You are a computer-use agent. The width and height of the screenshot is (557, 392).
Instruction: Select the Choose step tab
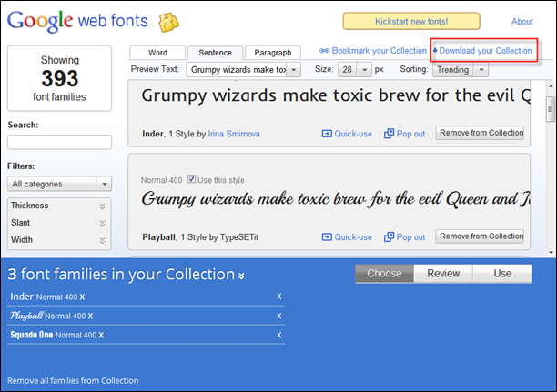tap(384, 274)
